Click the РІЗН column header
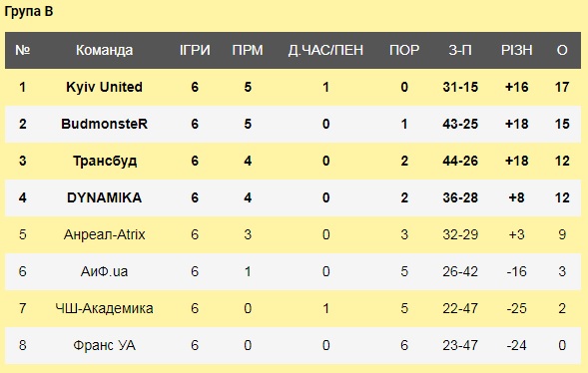This screenshot has height=373, width=588. coord(516,50)
